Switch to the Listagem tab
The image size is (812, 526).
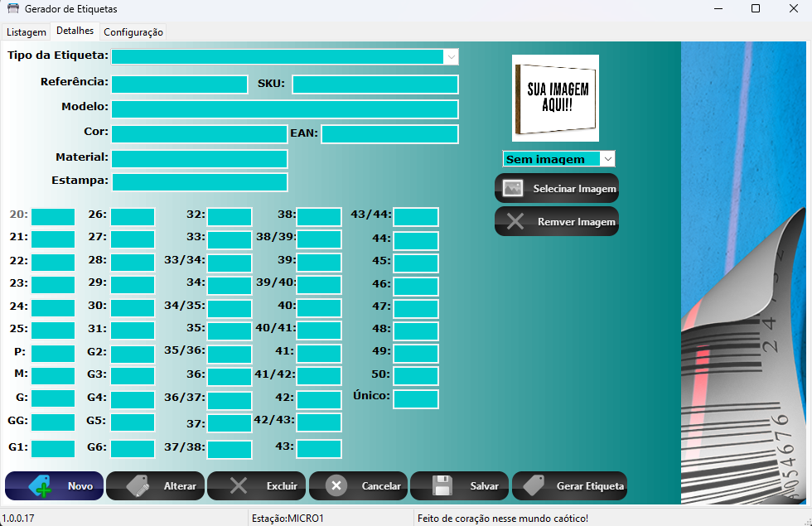click(27, 32)
